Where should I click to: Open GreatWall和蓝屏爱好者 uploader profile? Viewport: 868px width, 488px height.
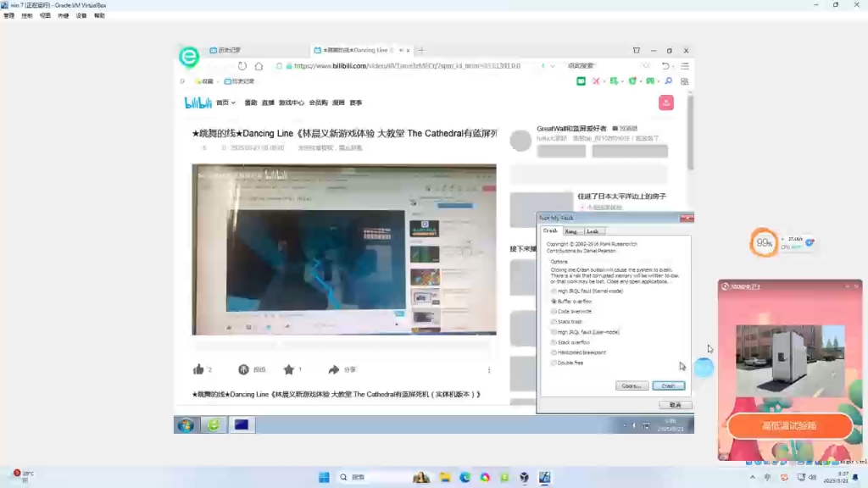point(571,129)
